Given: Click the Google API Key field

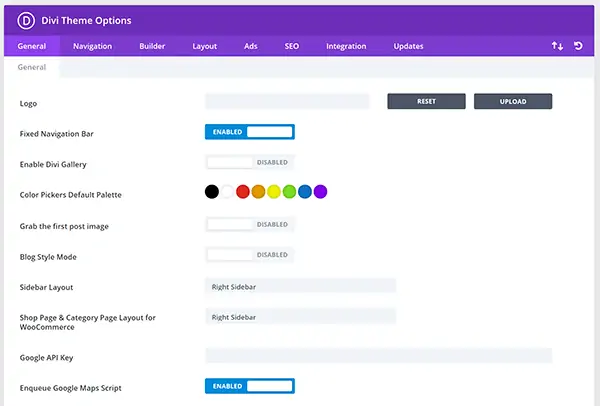Looking at the screenshot, I should point(378,355).
